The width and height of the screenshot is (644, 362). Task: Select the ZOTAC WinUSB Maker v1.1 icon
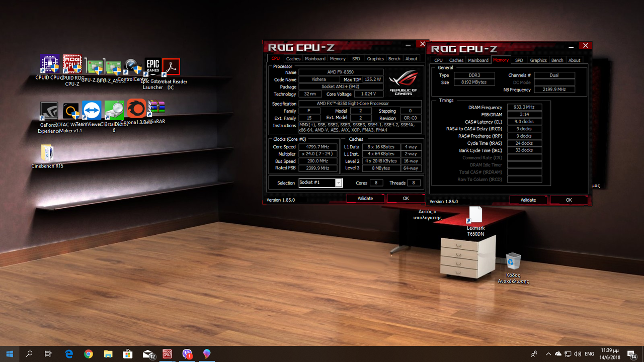[71, 117]
